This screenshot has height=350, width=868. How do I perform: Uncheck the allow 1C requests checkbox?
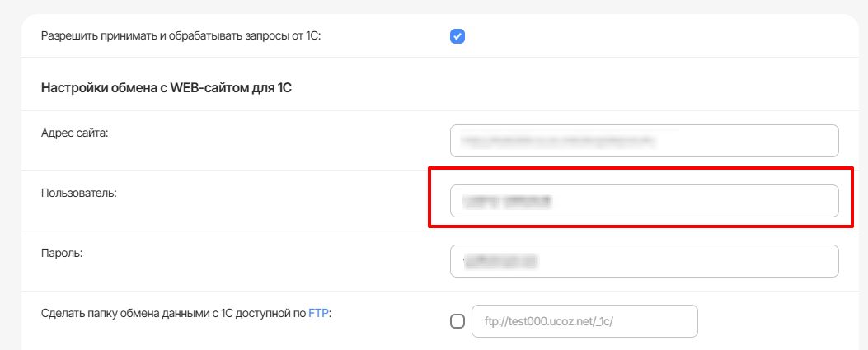457,36
